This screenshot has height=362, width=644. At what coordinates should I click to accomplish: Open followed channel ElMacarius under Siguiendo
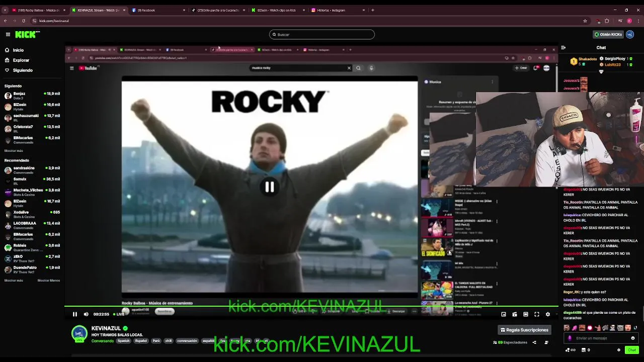click(x=32, y=140)
